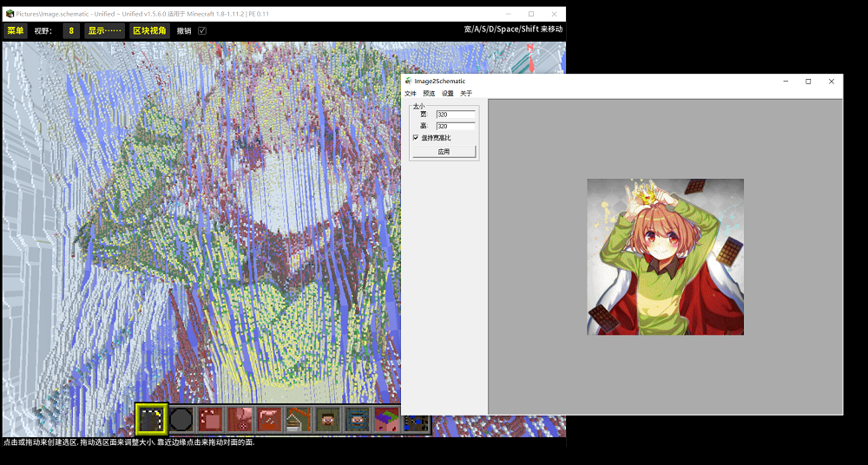
Task: Choose the Select tool in MCEdit hotbar
Action: (x=152, y=420)
